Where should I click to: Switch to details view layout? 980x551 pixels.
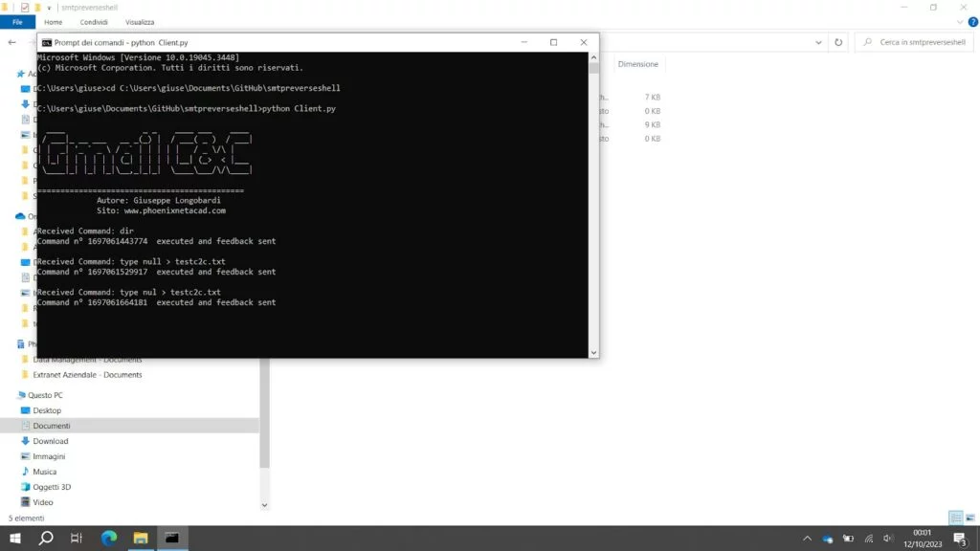pyautogui.click(x=955, y=518)
